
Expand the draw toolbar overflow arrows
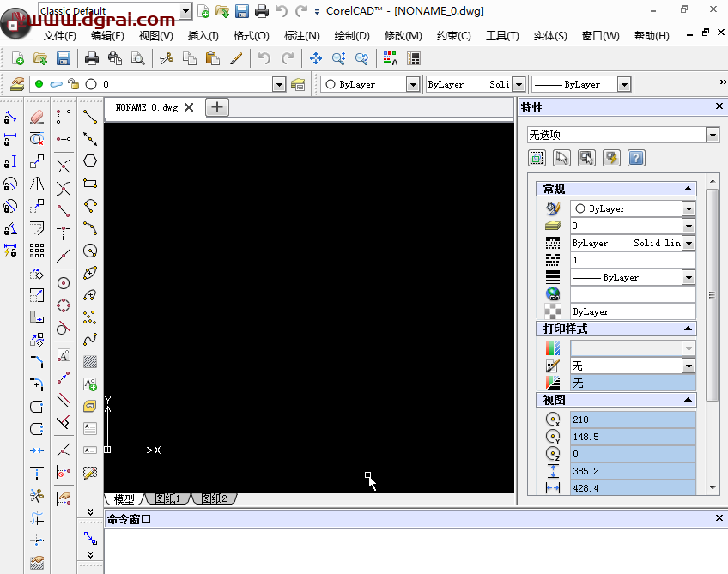tap(90, 512)
